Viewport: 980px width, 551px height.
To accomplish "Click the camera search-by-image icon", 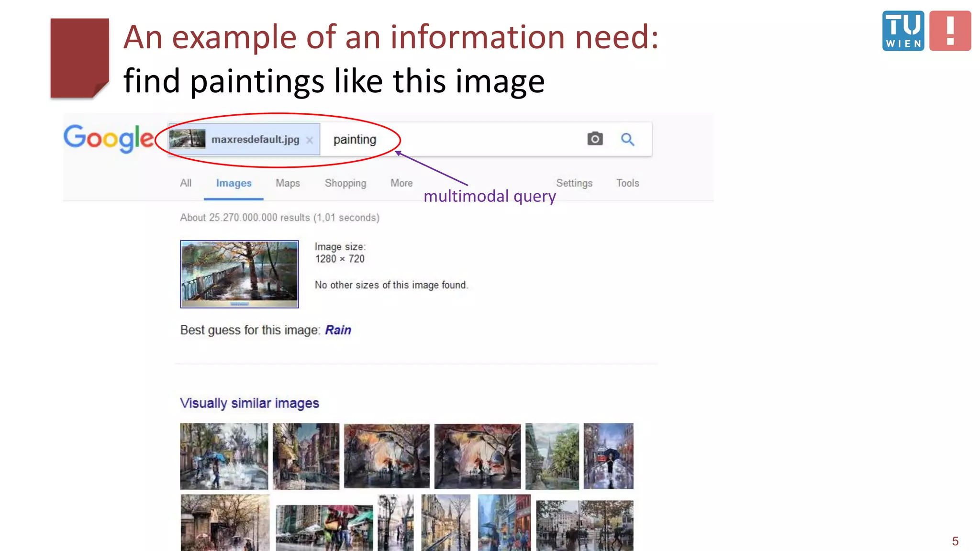I will click(x=595, y=139).
